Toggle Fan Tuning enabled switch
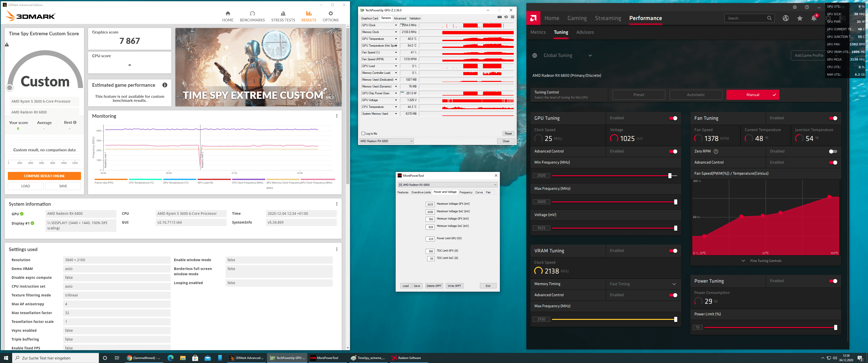Image resolution: width=868 pixels, height=363 pixels. pos(833,118)
